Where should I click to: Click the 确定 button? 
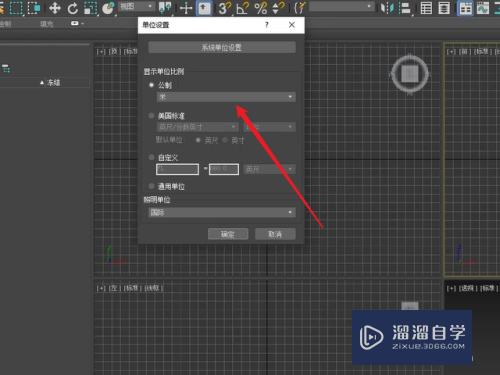pos(228,234)
